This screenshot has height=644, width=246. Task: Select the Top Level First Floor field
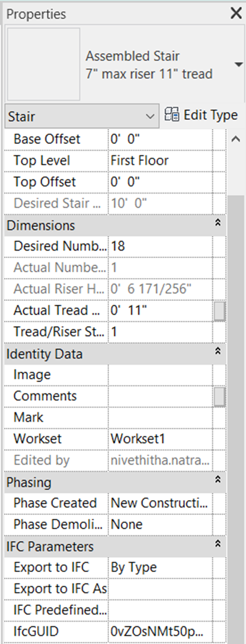point(160,160)
